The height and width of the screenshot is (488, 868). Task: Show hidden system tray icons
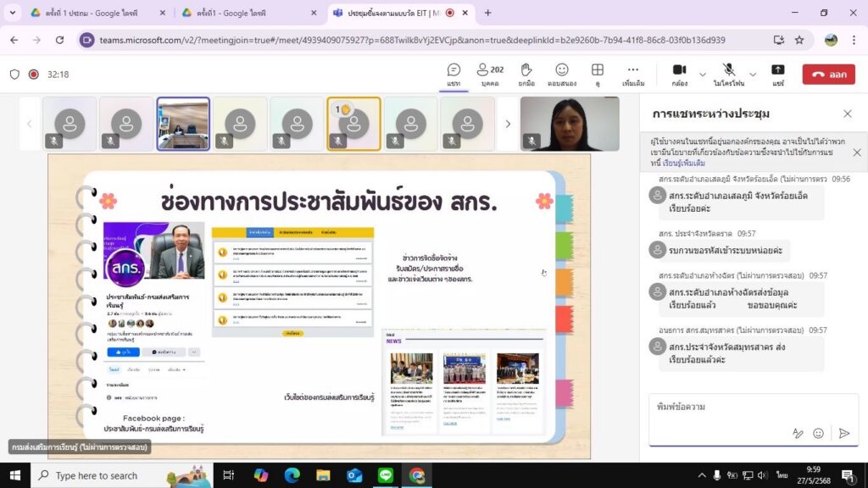click(702, 475)
